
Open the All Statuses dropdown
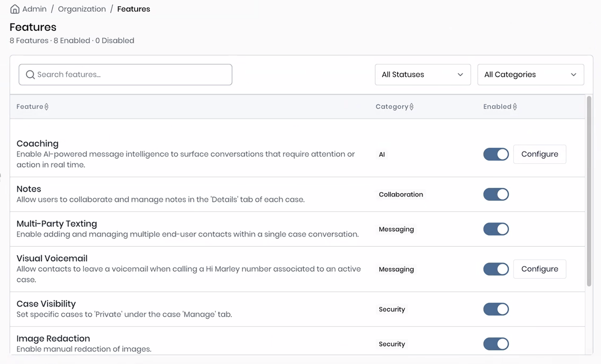[x=422, y=75]
